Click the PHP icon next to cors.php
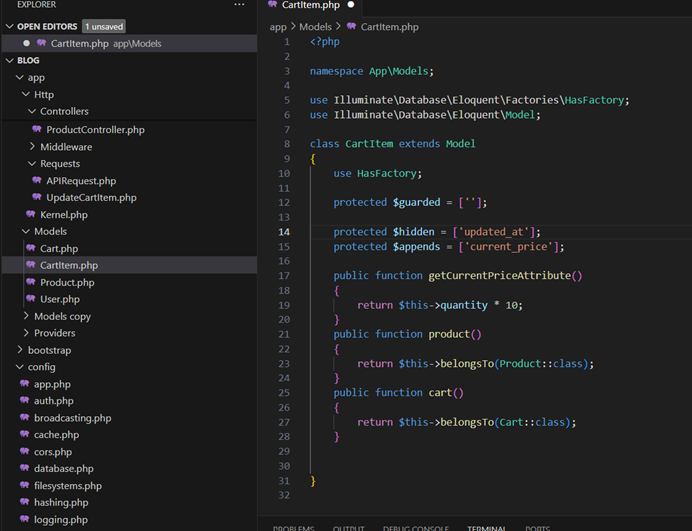692x531 pixels. (x=24, y=452)
